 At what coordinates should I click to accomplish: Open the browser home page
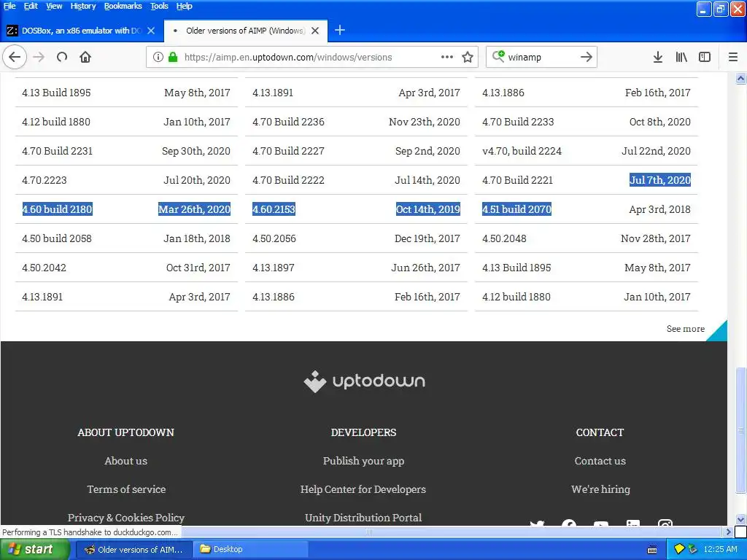(85, 57)
